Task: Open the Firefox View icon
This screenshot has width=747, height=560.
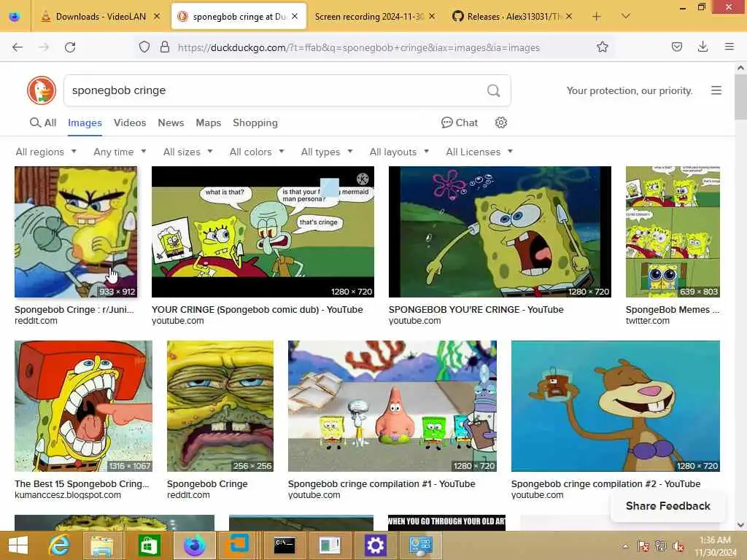Action: click(15, 17)
